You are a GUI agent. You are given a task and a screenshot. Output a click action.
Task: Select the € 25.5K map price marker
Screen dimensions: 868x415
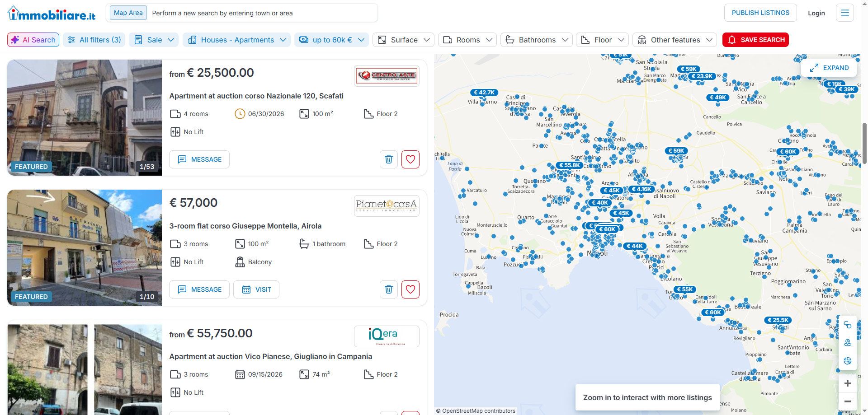click(778, 320)
